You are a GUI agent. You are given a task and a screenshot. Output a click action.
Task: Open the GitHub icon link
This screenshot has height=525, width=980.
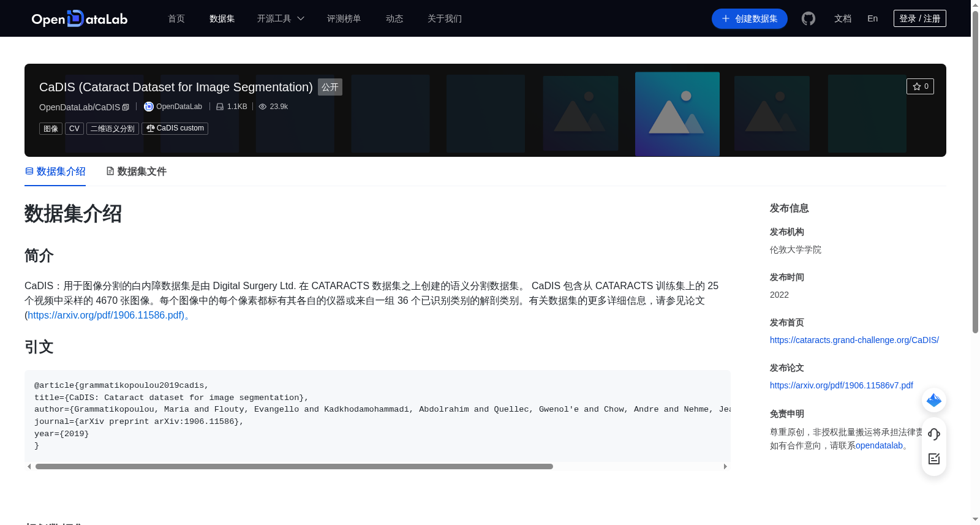(x=809, y=19)
